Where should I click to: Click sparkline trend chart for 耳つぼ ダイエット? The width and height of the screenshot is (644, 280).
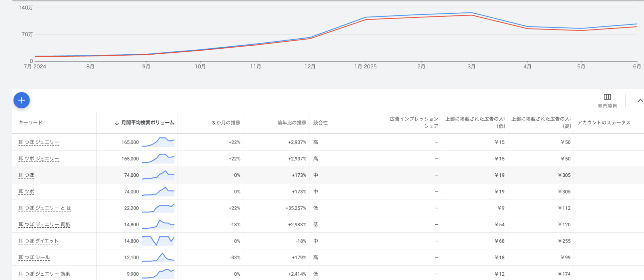tap(158, 241)
